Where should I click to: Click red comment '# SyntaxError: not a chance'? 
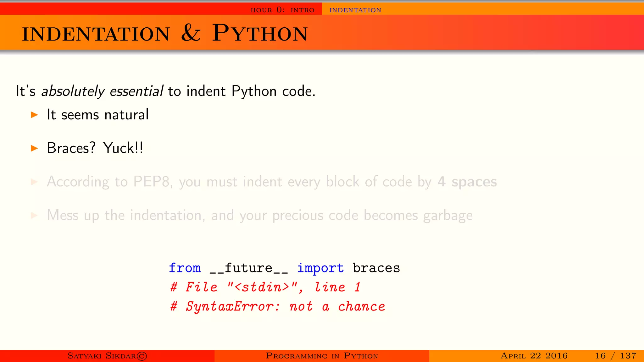[277, 306]
